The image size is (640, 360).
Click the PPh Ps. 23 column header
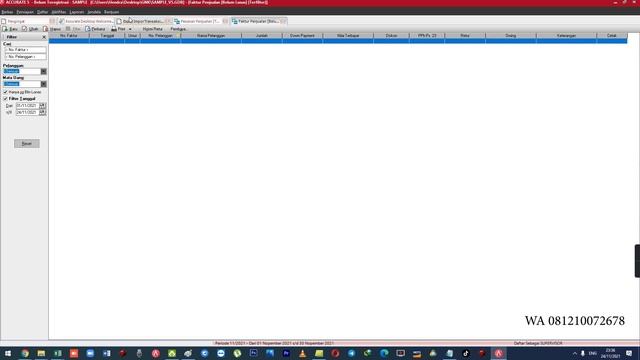[x=427, y=36]
